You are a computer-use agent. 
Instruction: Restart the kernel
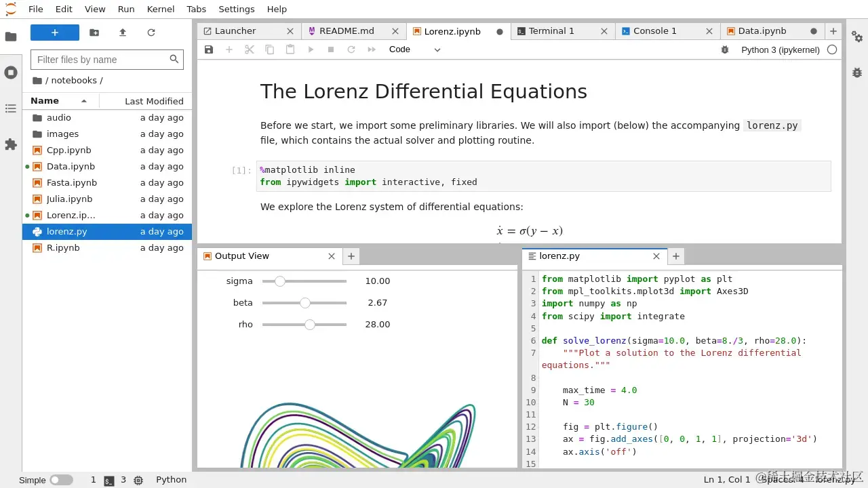coord(351,49)
